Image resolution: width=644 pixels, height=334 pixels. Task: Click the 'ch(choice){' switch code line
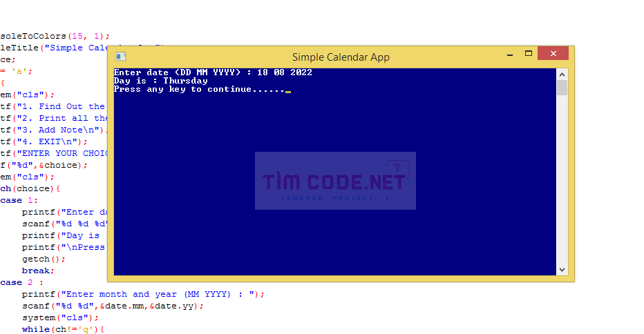click(x=30, y=189)
